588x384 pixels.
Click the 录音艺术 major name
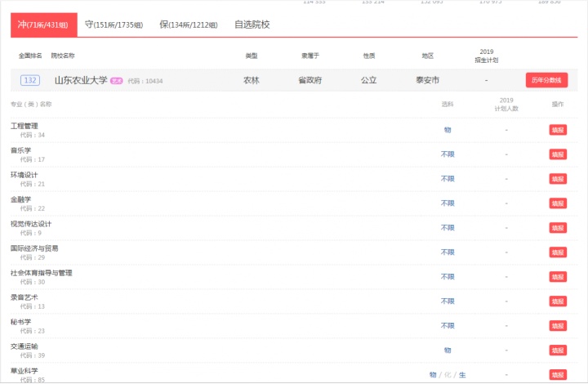pos(24,297)
